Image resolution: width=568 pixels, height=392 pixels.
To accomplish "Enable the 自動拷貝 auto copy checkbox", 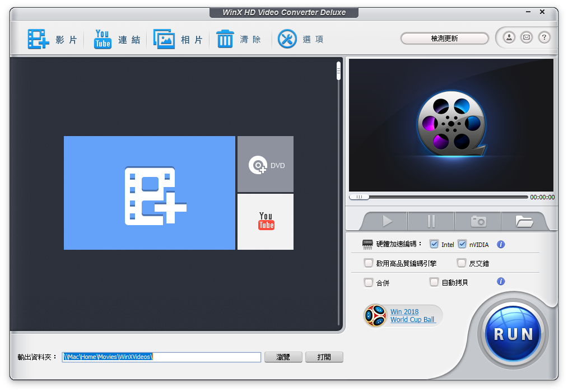I will point(434,282).
